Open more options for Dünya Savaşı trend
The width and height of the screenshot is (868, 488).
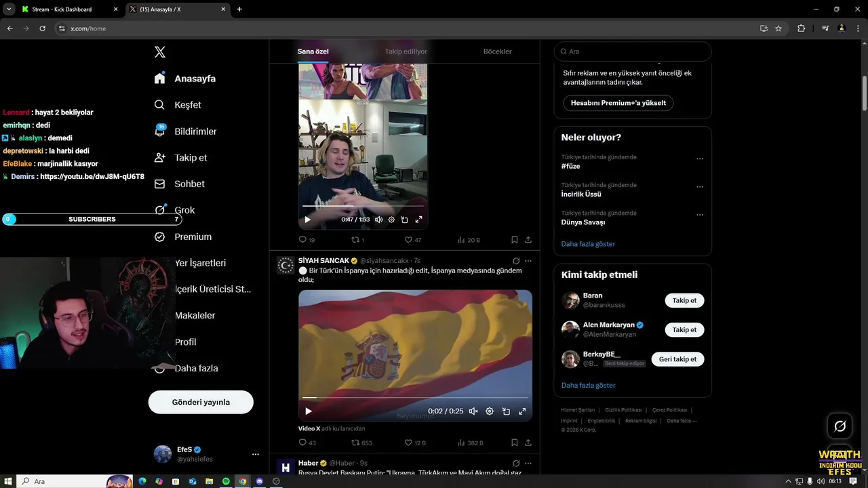[x=700, y=215]
